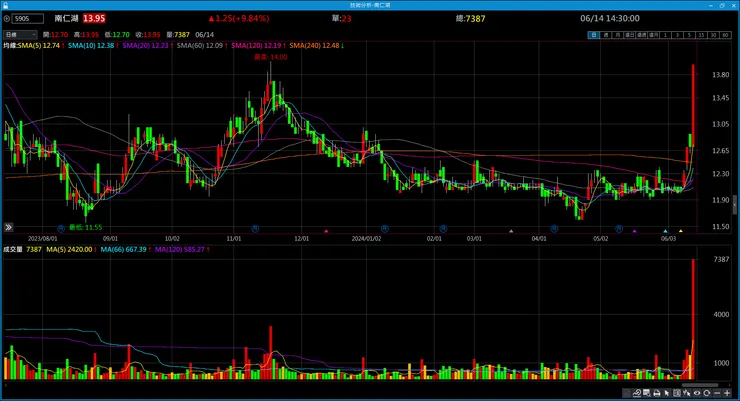Viewport: 740px width, 401px height.
Task: Click the lock icon in title bar
Action: (5, 5)
